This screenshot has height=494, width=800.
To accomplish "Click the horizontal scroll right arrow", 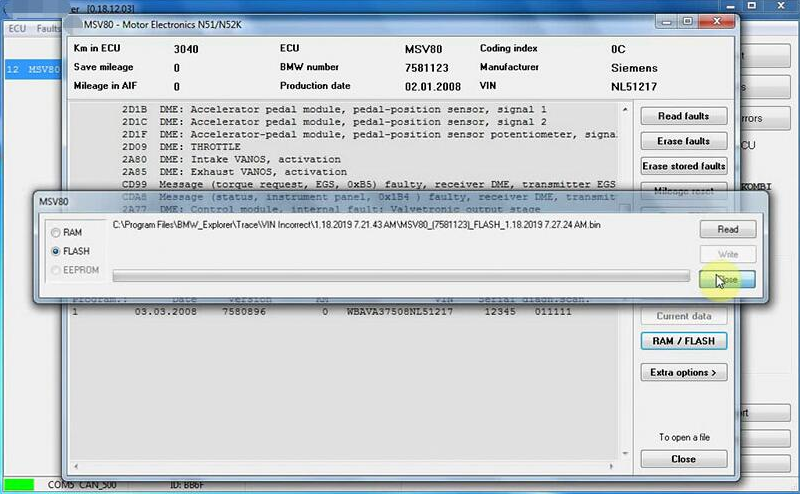I will pyautogui.click(x=611, y=466).
